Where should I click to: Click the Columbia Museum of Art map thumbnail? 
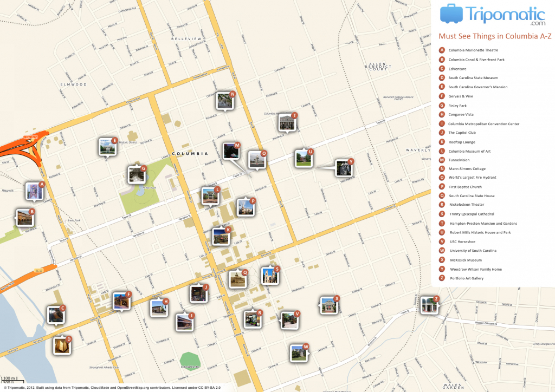pyautogui.click(x=210, y=196)
